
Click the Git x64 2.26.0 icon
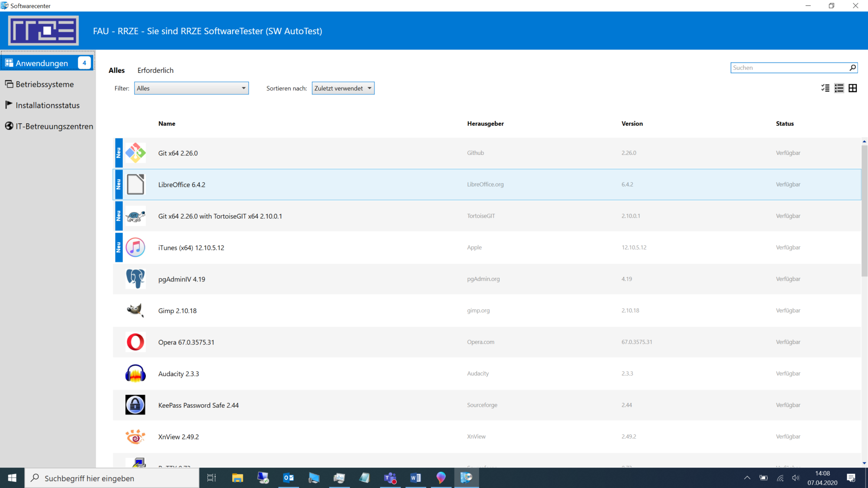[135, 153]
